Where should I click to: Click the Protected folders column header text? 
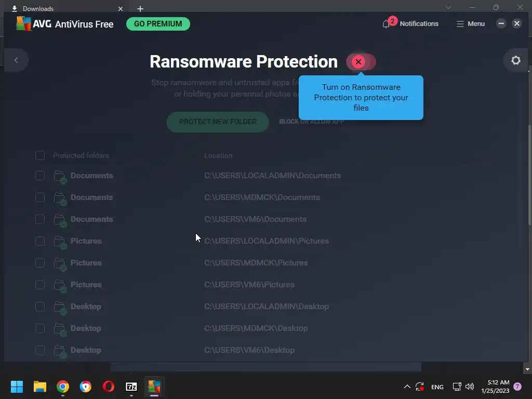coord(81,155)
